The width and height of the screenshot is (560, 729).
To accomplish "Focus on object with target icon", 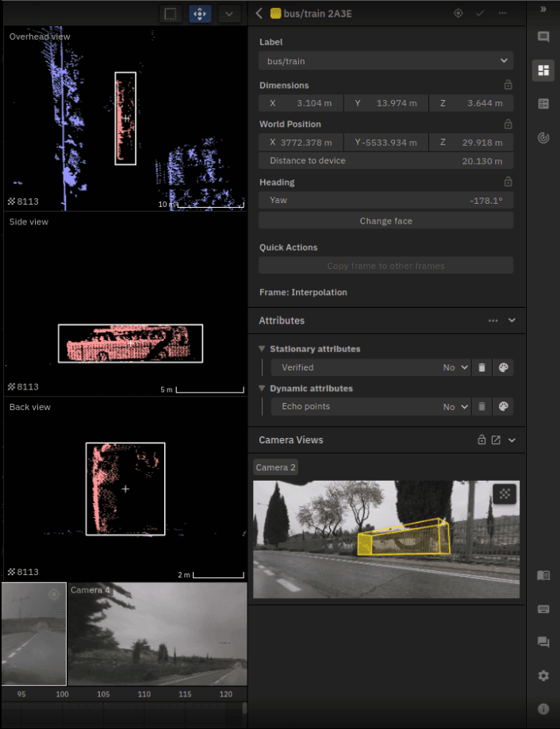I will click(458, 13).
